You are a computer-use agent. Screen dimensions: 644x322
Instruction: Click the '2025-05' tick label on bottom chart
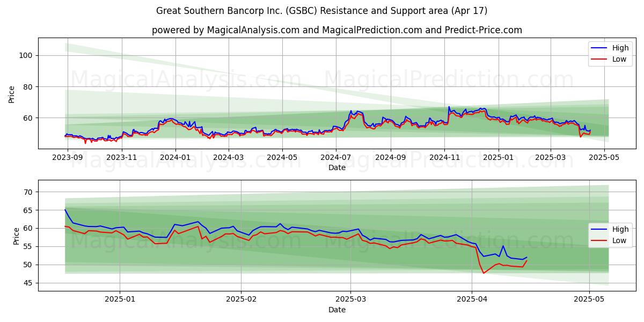click(589, 299)
